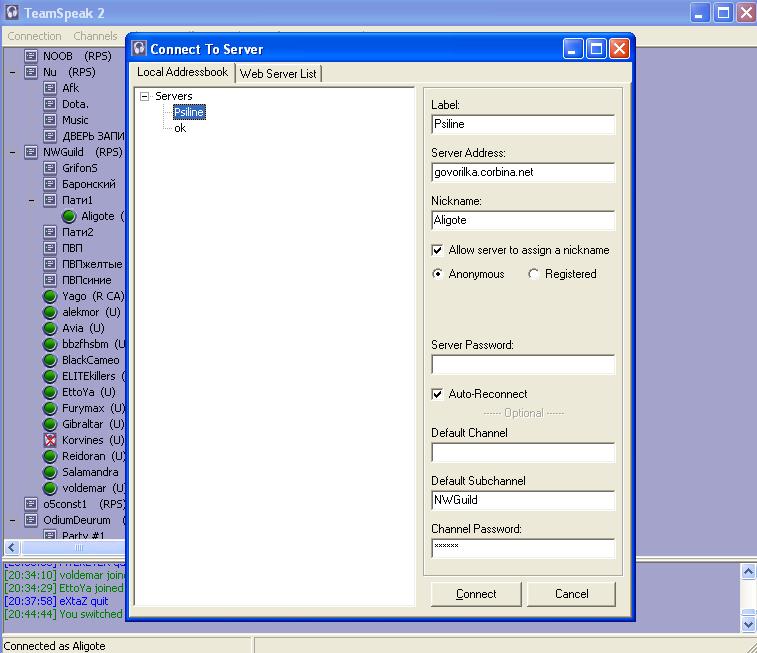Image resolution: width=757 pixels, height=653 pixels.
Task: Collapse the Servers tree node
Action: tap(144, 96)
